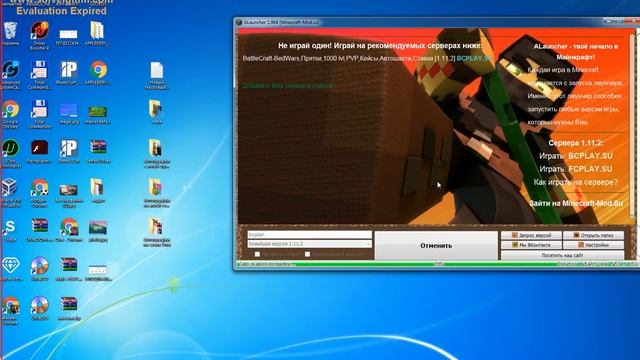640x360 pixels.
Task: Click the Отменить button
Action: tap(436, 245)
